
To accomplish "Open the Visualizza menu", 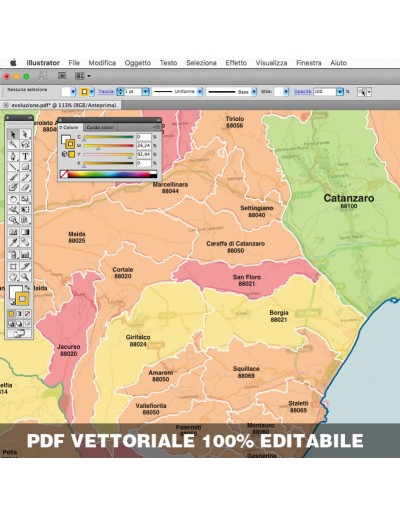I will 271,63.
